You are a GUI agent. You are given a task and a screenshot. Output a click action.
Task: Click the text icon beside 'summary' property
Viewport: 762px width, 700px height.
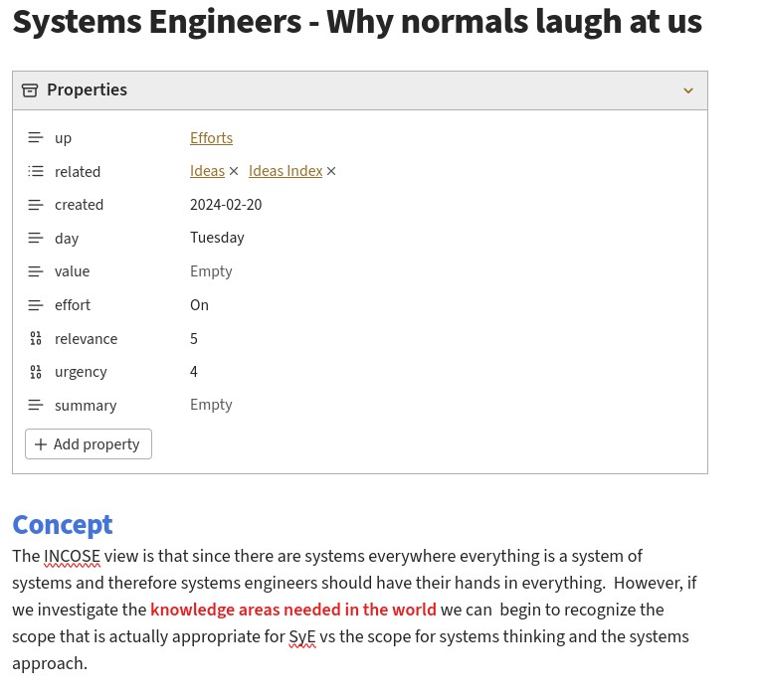point(36,406)
